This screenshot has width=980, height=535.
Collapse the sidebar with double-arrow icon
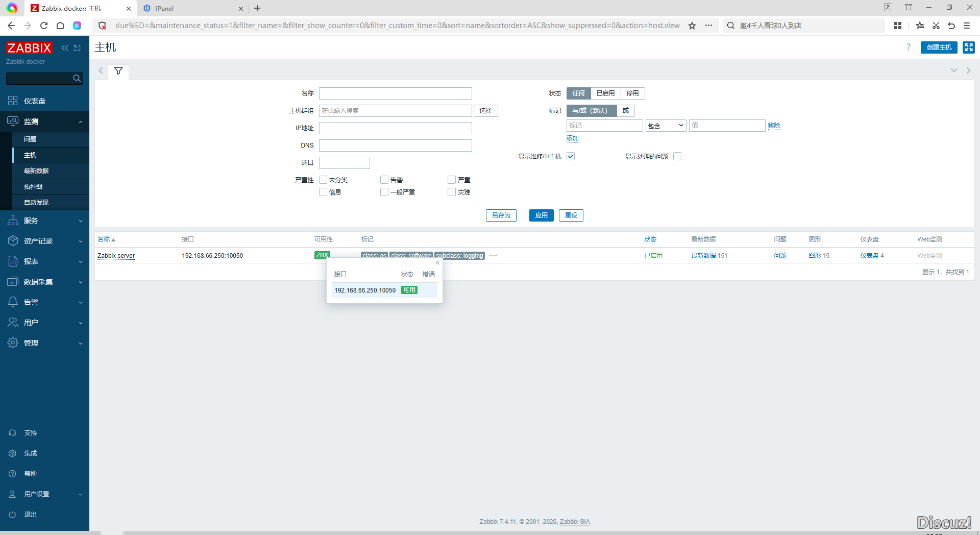point(65,48)
